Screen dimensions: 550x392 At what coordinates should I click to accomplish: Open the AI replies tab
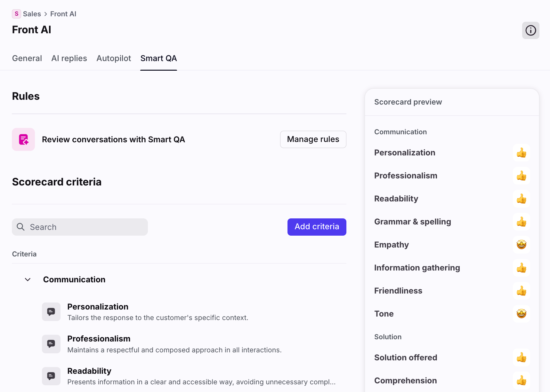tap(69, 58)
